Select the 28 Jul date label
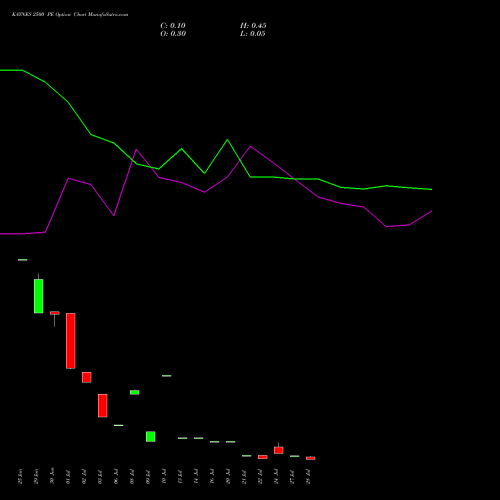Image resolution: width=500 pixels, height=500 pixels. click(308, 476)
